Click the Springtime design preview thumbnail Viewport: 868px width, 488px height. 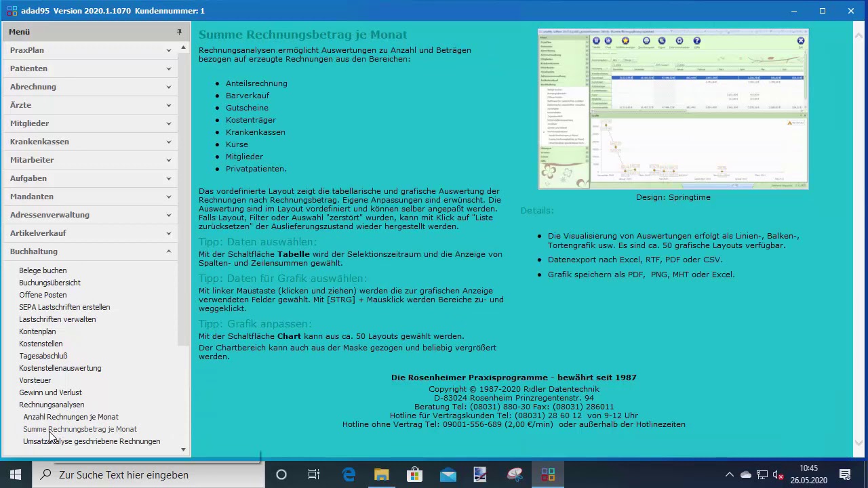click(x=673, y=109)
